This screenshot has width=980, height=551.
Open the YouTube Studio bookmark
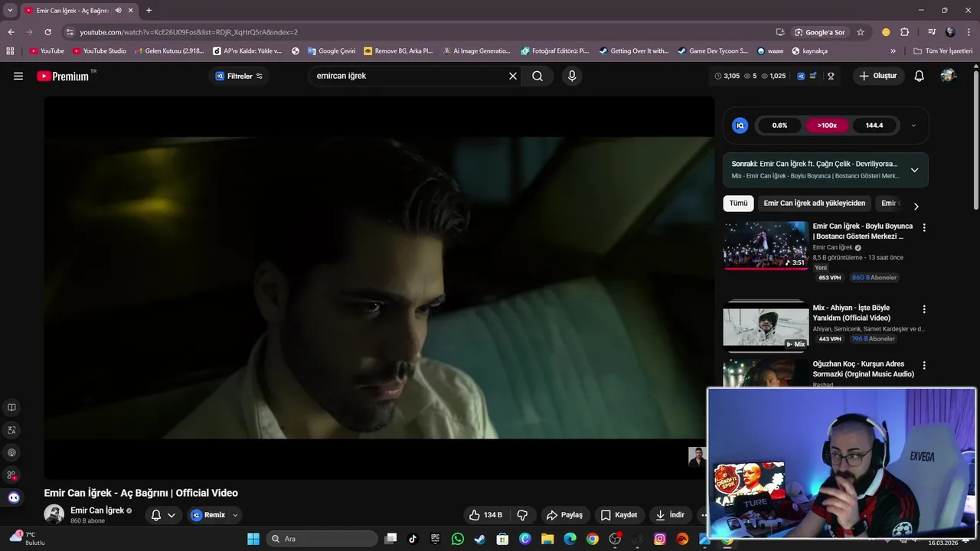pos(100,51)
